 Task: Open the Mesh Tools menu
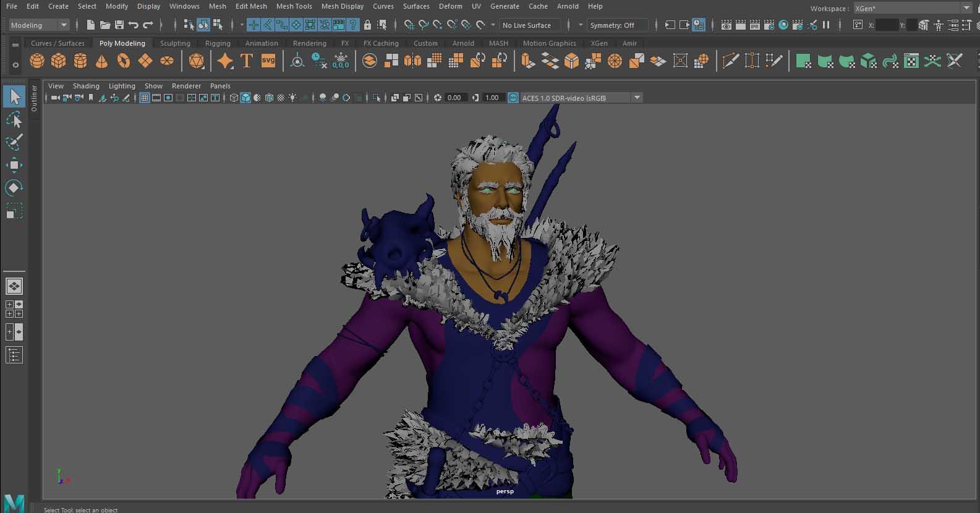pyautogui.click(x=294, y=6)
